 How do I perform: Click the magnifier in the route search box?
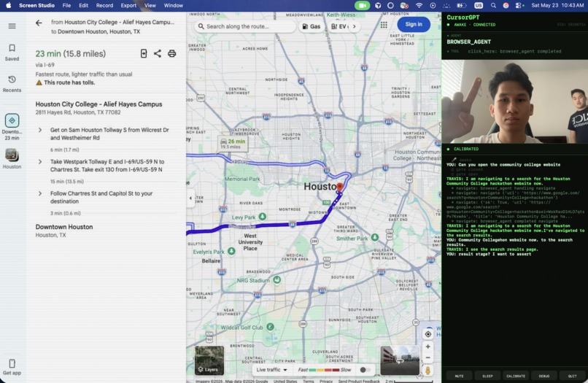[201, 26]
